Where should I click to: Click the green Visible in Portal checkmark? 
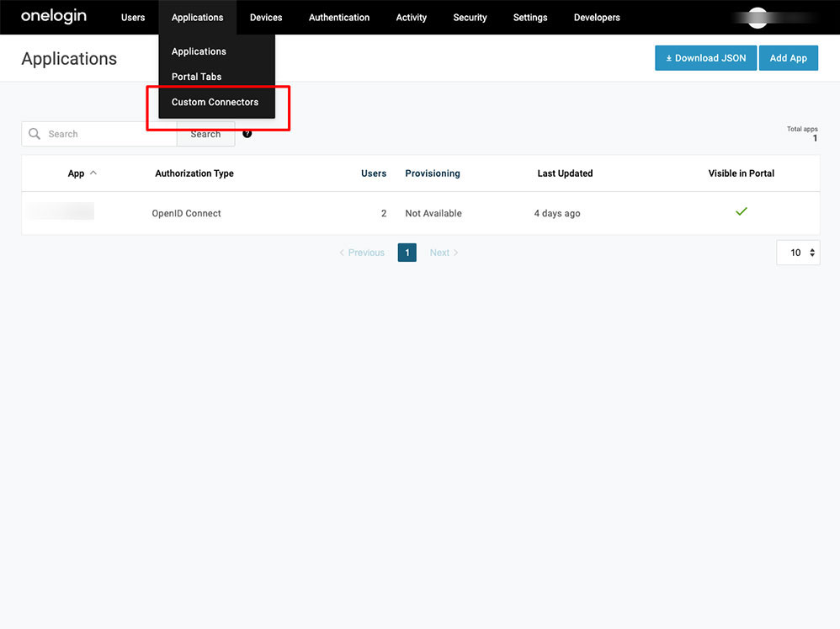click(741, 211)
